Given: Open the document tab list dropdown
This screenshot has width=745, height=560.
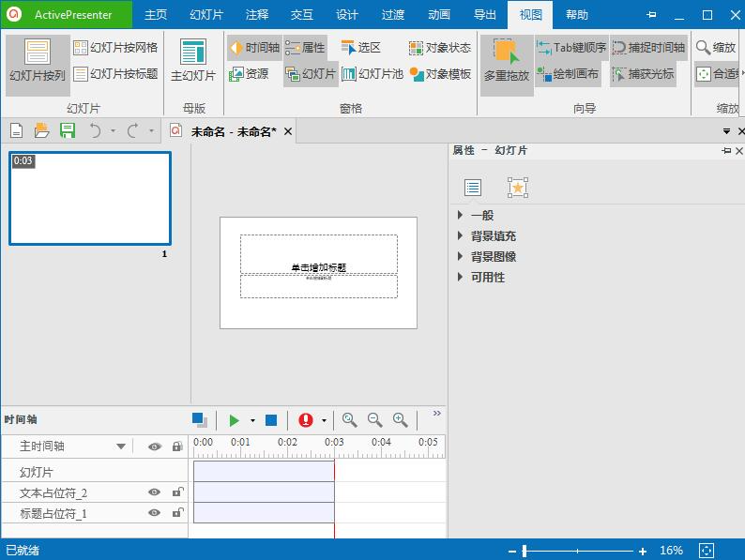Looking at the screenshot, I should tap(726, 131).
